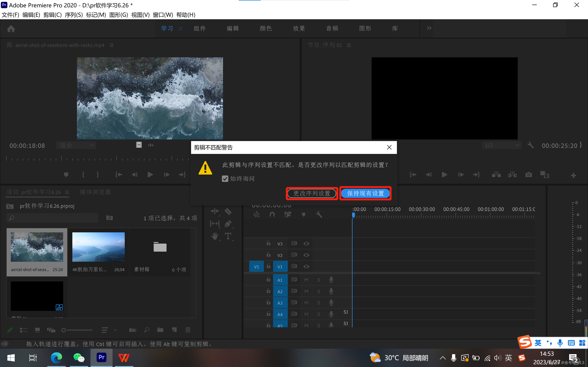Expand workspace overflow chevrons
588x367 pixels.
tap(429, 28)
